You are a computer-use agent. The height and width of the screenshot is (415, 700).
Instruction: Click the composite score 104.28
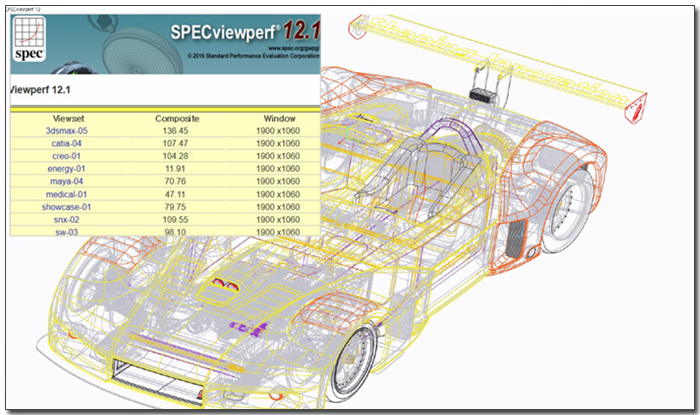coord(175,156)
